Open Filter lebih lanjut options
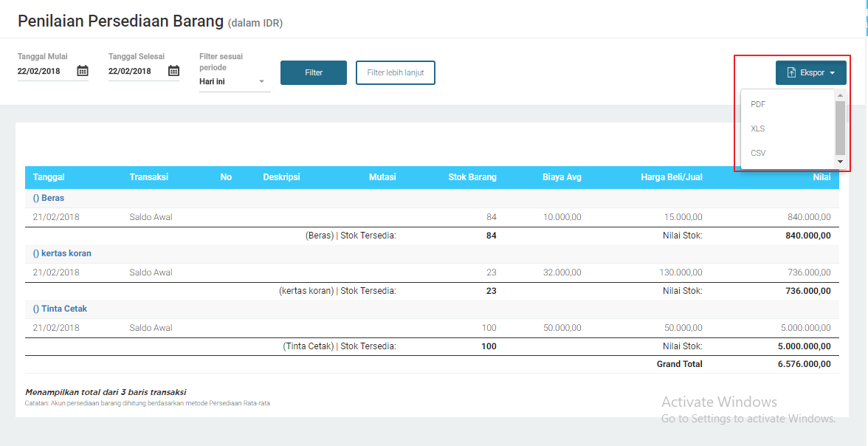 [396, 73]
